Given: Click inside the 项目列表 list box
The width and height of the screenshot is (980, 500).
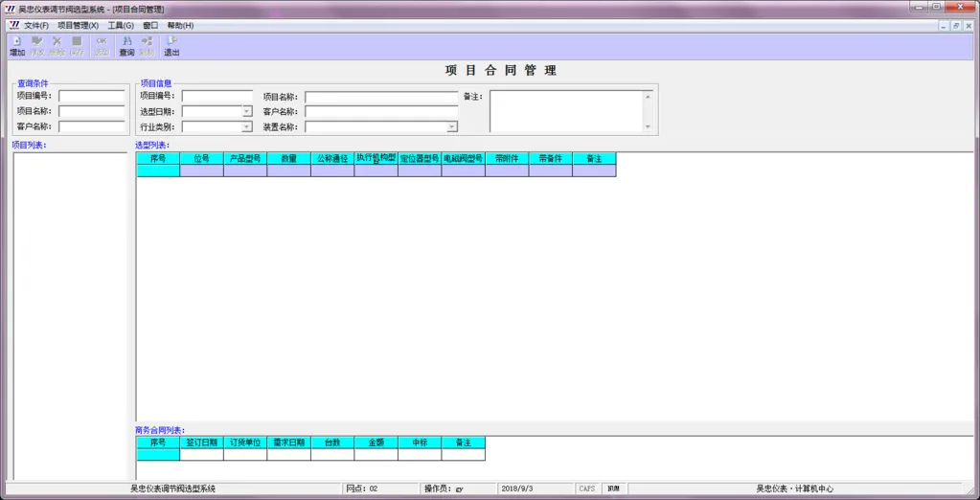Looking at the screenshot, I should 70,316.
